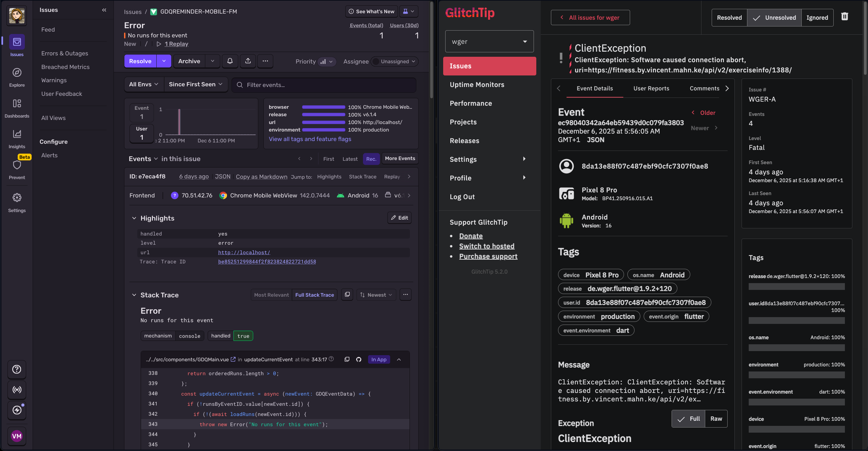Open the All Envs dropdown
Screen dimensions: 868x451
(144, 84)
